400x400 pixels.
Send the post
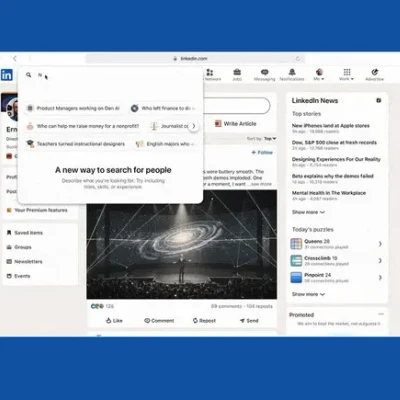coord(249,321)
